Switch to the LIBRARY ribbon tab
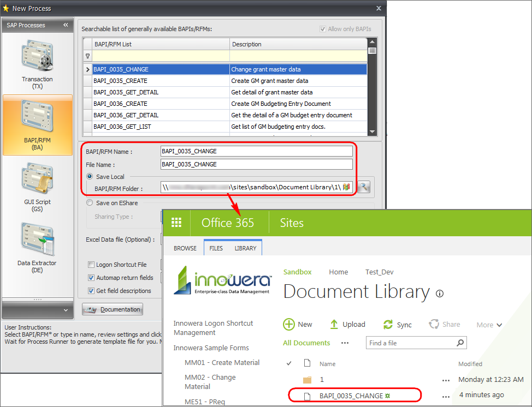Screen dimensions: 532x407 (x=245, y=248)
